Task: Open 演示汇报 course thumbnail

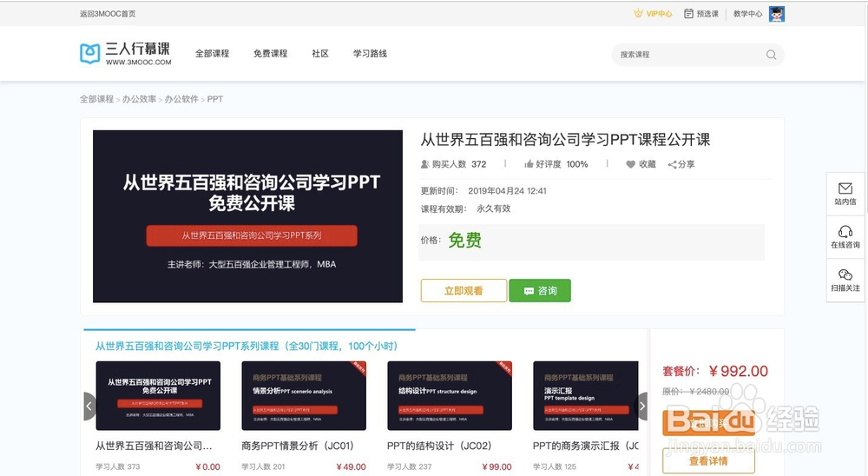Action: click(586, 395)
